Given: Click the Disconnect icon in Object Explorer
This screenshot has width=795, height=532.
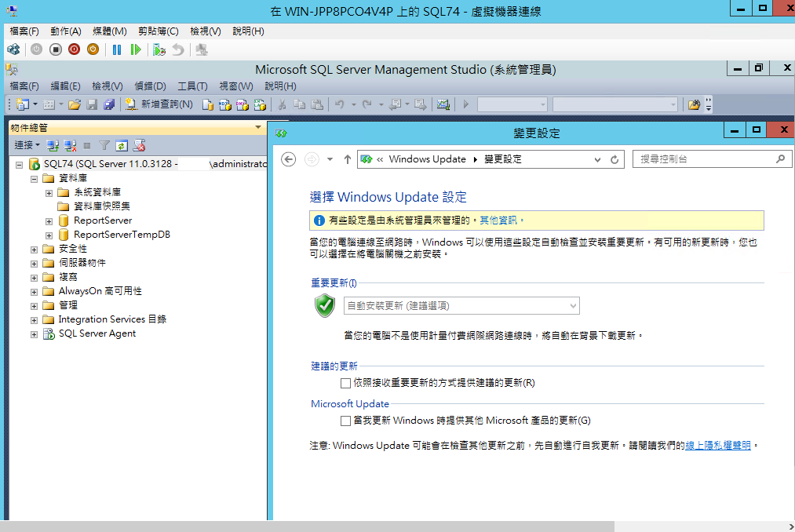Looking at the screenshot, I should pyautogui.click(x=70, y=146).
